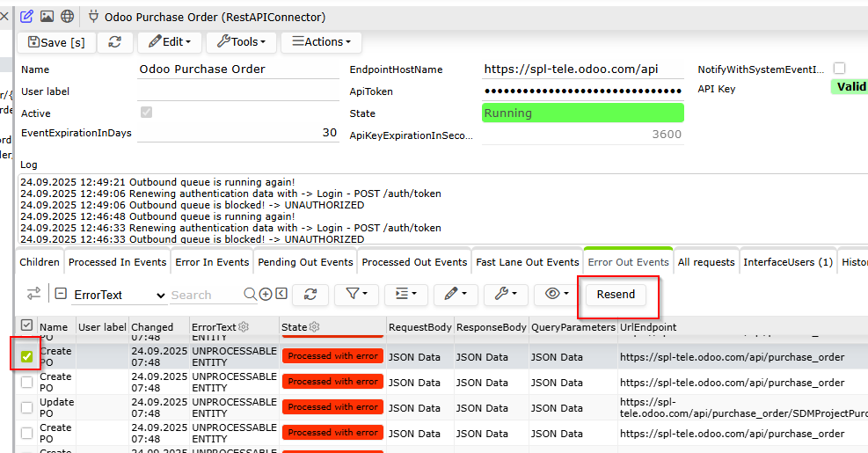
Task: Click the masked ApiToken field
Action: (x=582, y=91)
